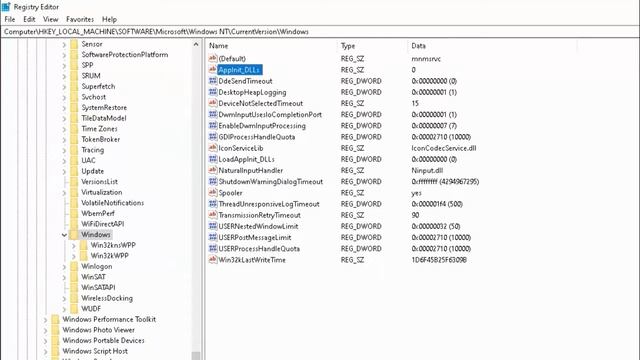
Task: Expand the Sensor key
Action: point(64,44)
